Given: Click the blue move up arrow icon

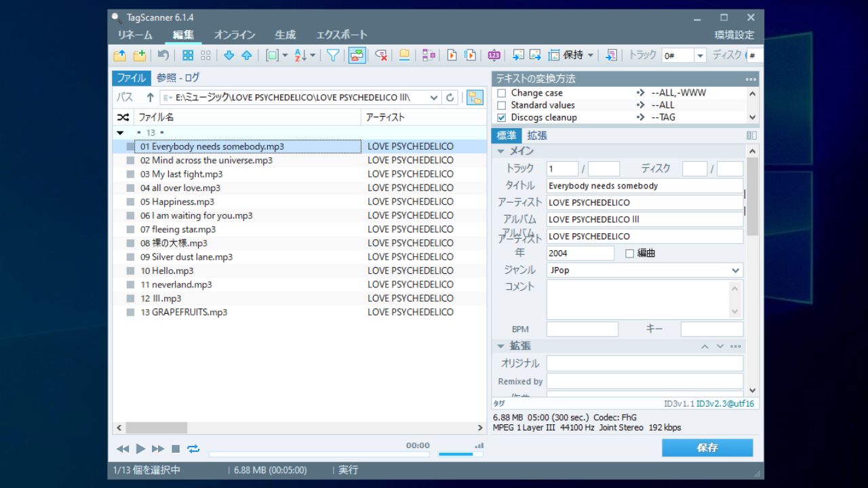Looking at the screenshot, I should coord(247,56).
